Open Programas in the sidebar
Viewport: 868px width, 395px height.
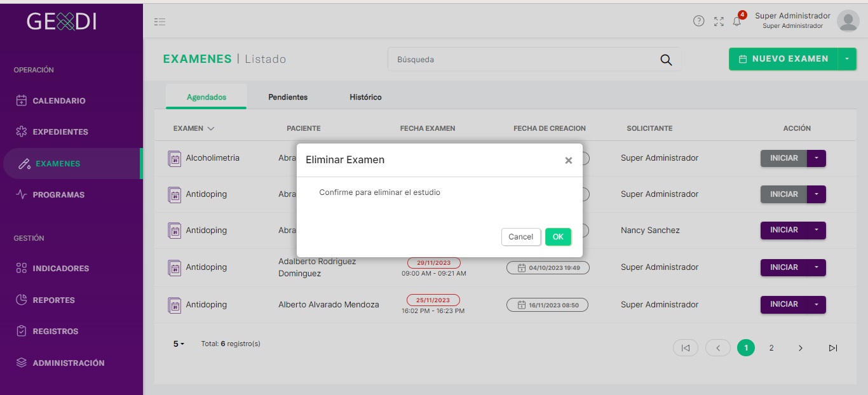pos(58,195)
